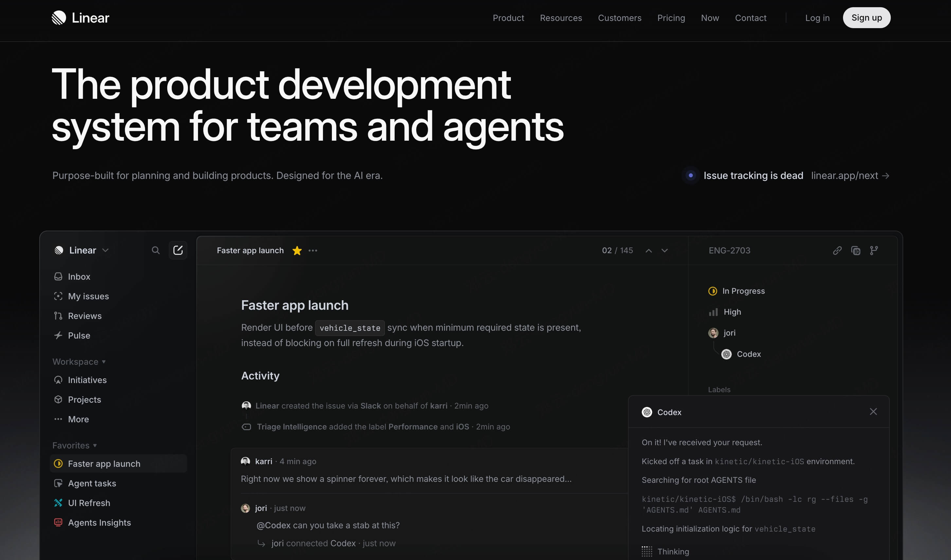The image size is (951, 560).
Task: Click the Issue tracking is dead announcement
Action: (753, 175)
